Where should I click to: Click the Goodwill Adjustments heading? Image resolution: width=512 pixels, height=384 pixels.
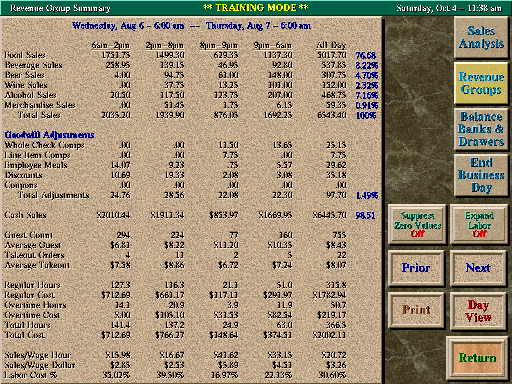[x=49, y=135]
